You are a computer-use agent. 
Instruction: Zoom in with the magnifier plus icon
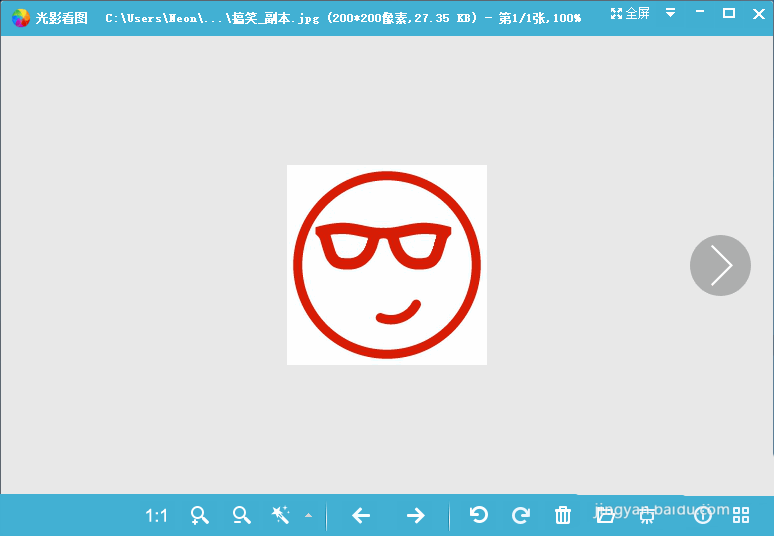(x=200, y=516)
